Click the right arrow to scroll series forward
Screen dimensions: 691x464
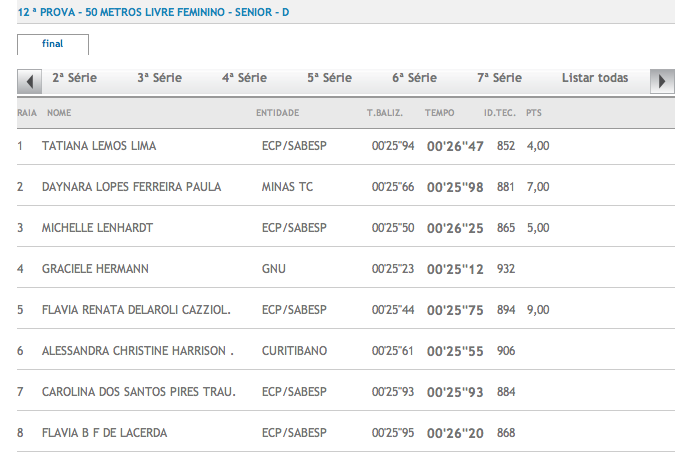[x=661, y=81]
